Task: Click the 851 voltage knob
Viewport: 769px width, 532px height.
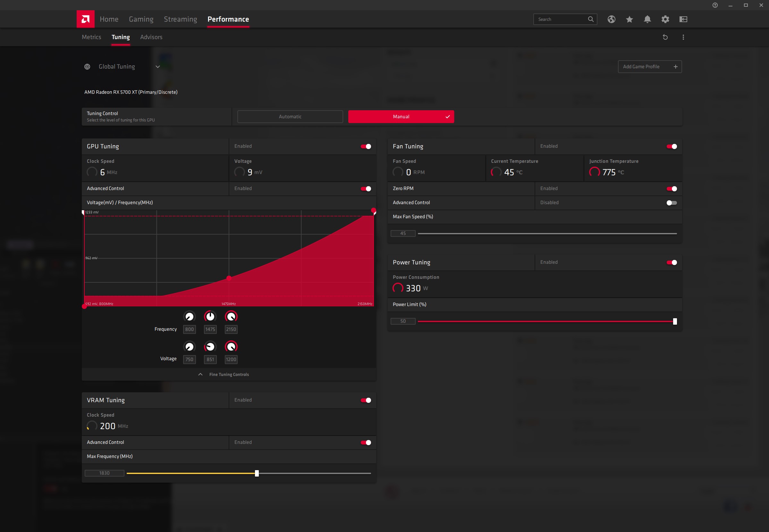Action: coord(210,347)
